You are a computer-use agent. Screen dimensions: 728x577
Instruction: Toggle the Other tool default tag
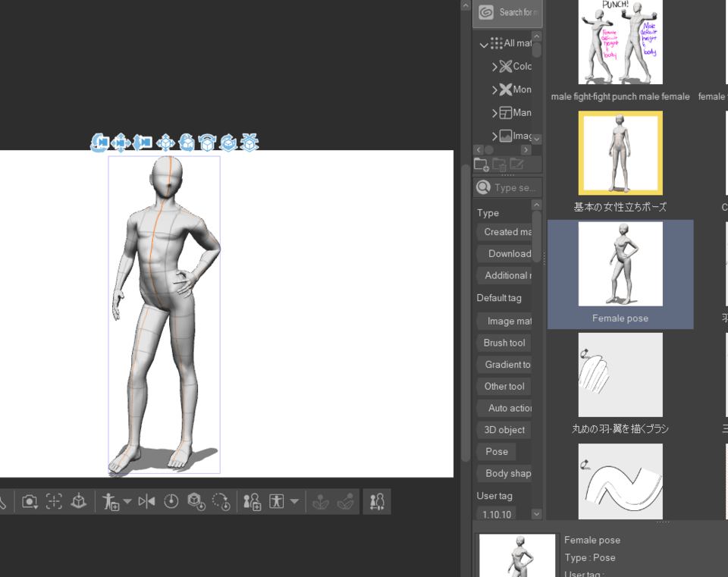click(x=504, y=386)
